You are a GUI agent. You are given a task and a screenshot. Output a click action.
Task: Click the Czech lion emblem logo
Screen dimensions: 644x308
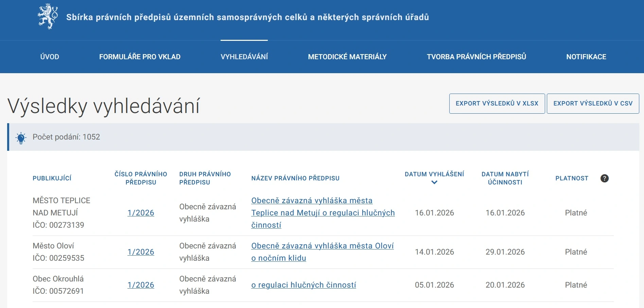[48, 16]
